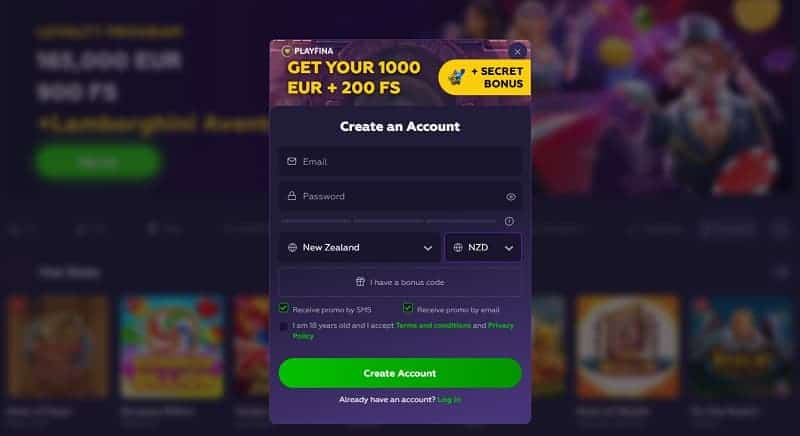Click the globe icon beside New Zealand
This screenshot has height=436, width=800.
pyautogui.click(x=292, y=247)
